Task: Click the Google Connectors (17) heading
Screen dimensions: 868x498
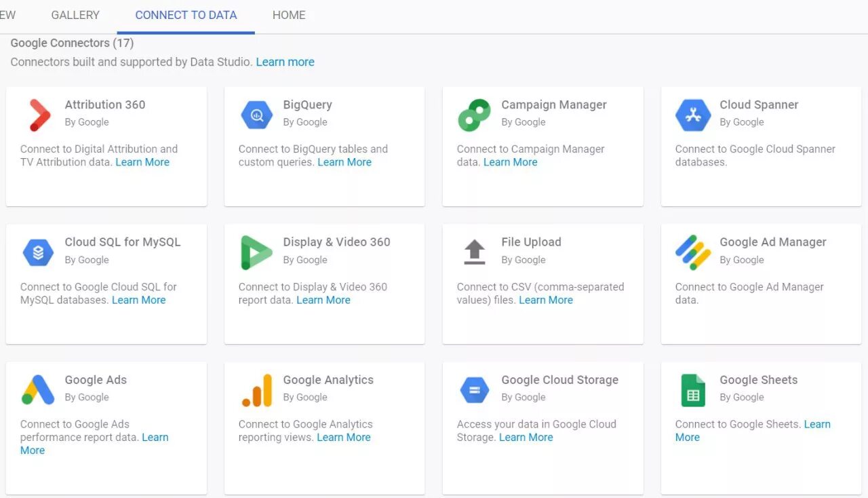Action: click(72, 43)
